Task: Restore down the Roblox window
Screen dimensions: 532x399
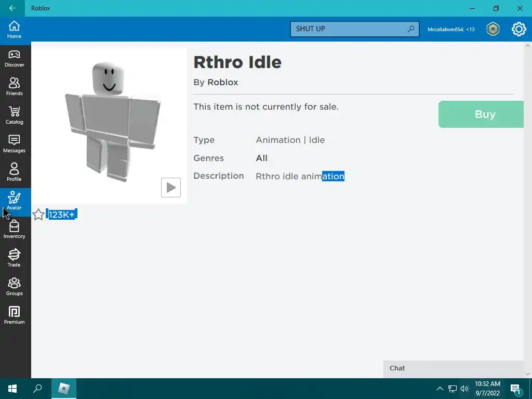Action: coord(496,8)
